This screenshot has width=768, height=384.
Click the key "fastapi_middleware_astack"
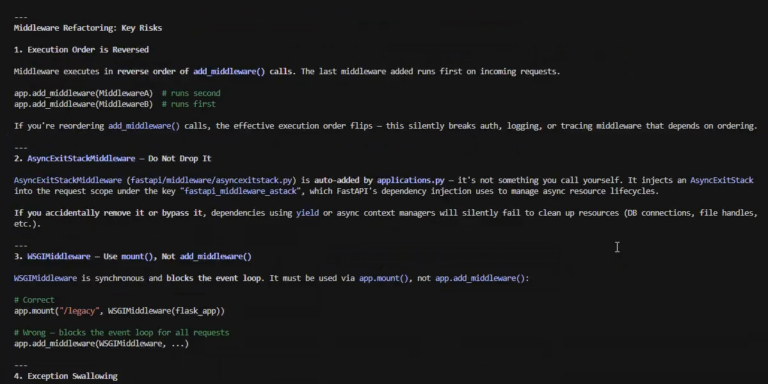tap(240, 191)
